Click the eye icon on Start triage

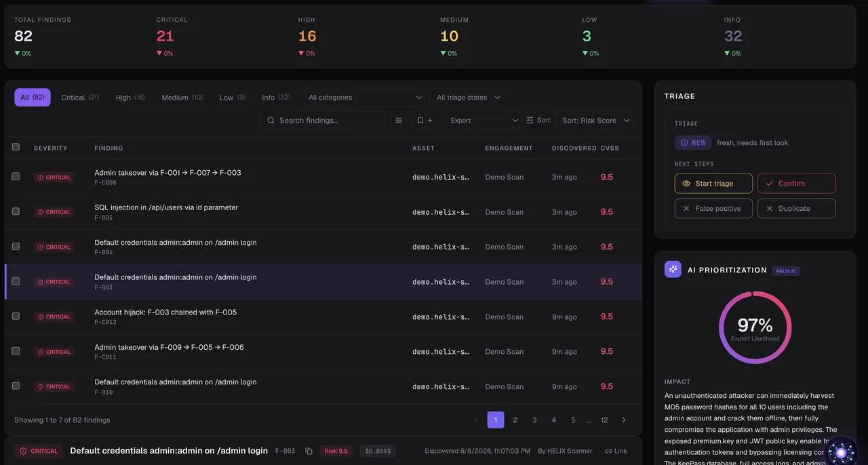[x=686, y=184]
